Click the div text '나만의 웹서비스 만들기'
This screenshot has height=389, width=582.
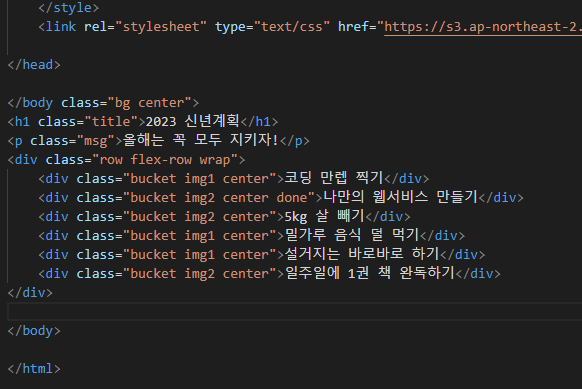coord(400,197)
